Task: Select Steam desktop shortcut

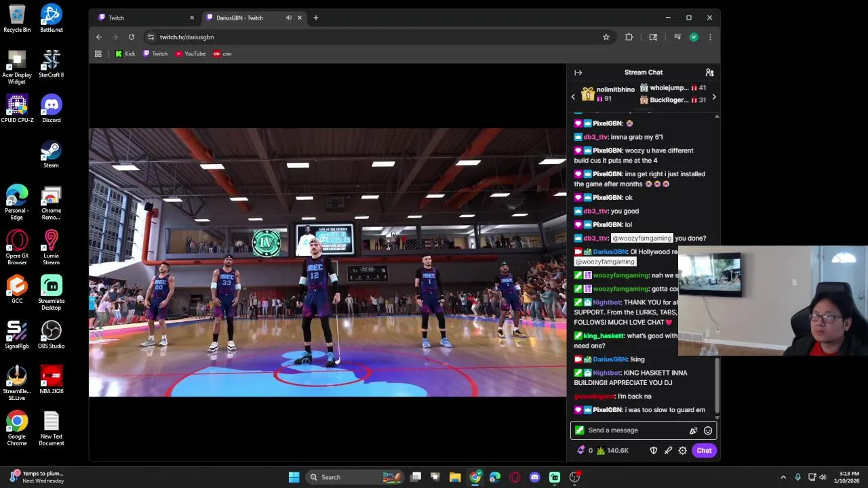Action: 51,155
